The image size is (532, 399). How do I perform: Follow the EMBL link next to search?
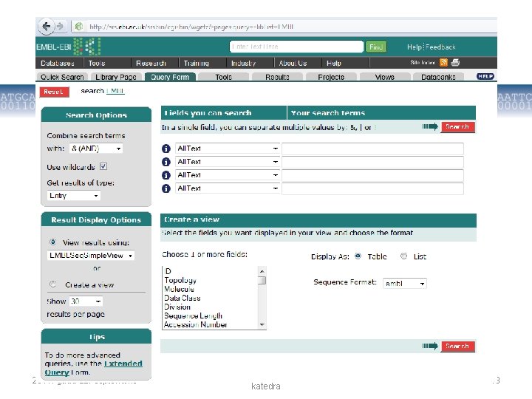point(115,91)
